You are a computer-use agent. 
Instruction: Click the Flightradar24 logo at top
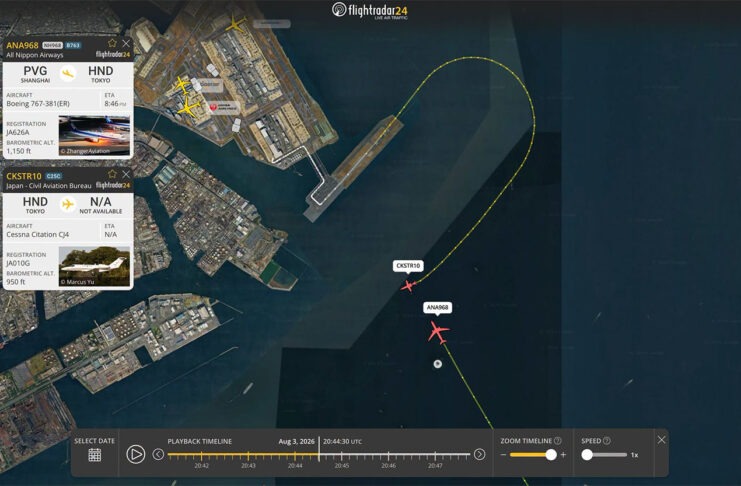(370, 10)
